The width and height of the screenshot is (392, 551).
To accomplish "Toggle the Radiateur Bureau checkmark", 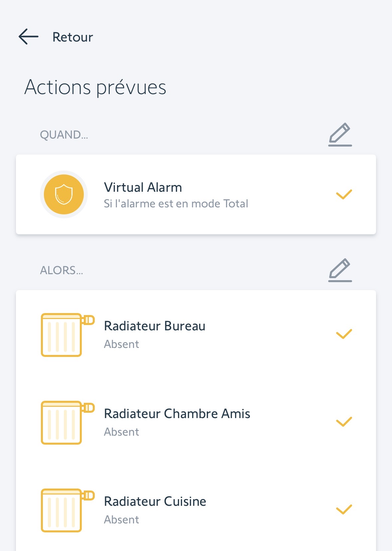I will (x=344, y=334).
